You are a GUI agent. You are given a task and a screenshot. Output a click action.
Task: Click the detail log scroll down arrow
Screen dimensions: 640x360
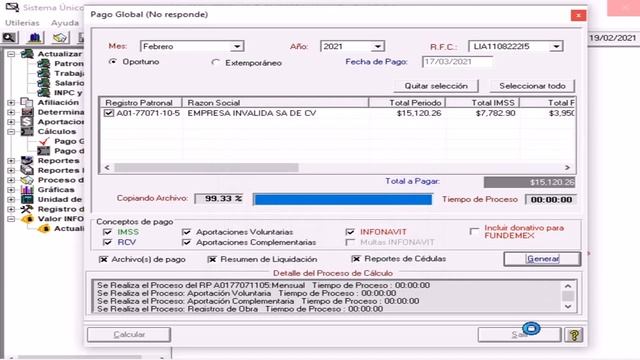[568, 307]
